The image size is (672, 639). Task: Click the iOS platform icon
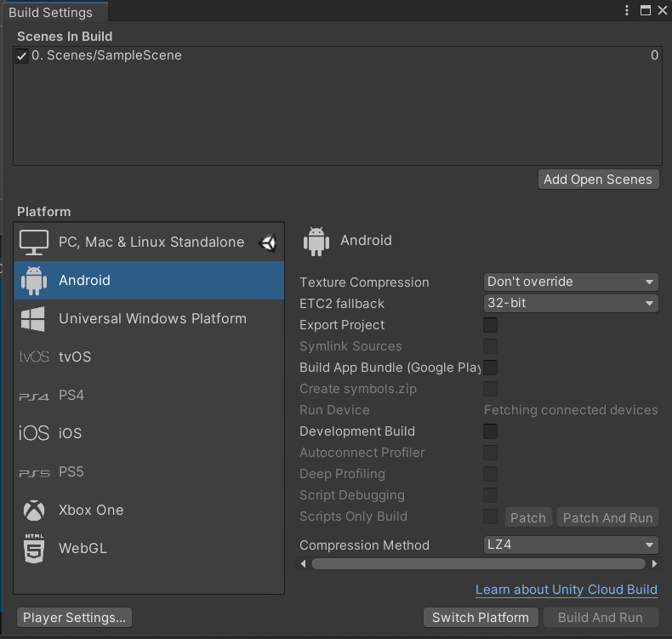click(x=34, y=433)
